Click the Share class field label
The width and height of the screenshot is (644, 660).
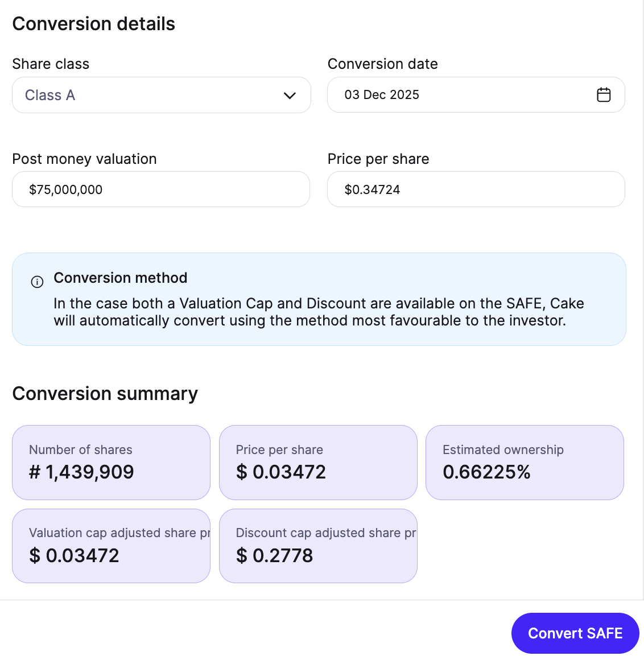pyautogui.click(x=51, y=64)
